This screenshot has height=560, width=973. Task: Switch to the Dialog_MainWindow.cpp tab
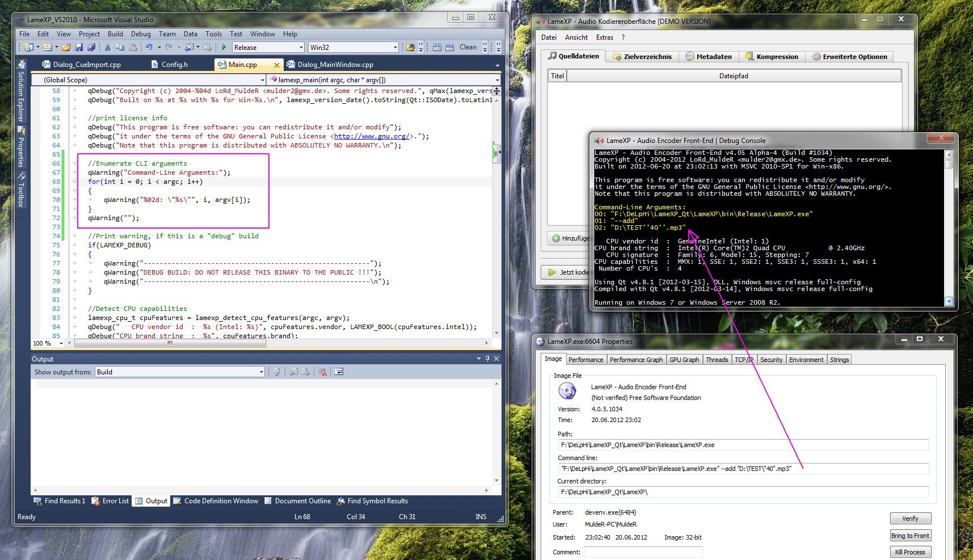click(x=330, y=65)
